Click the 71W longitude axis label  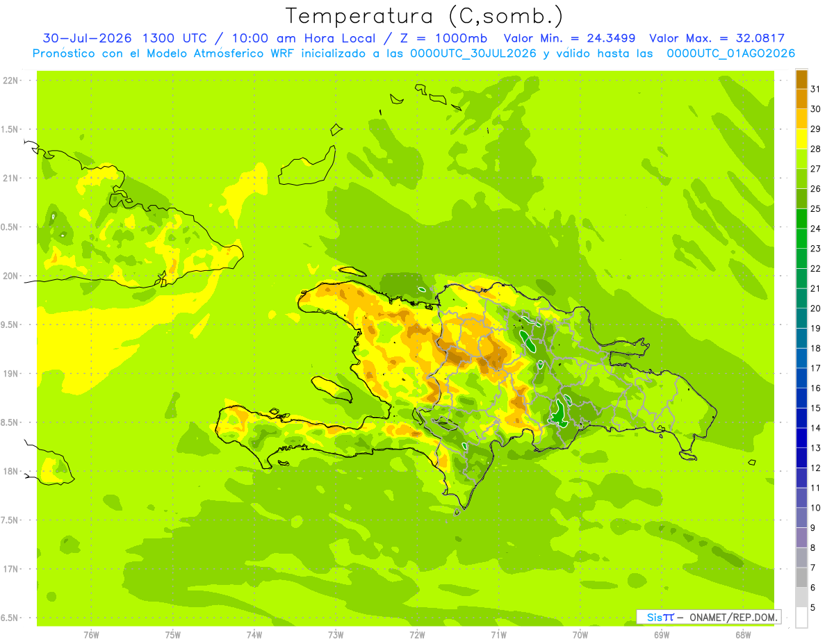point(498,634)
